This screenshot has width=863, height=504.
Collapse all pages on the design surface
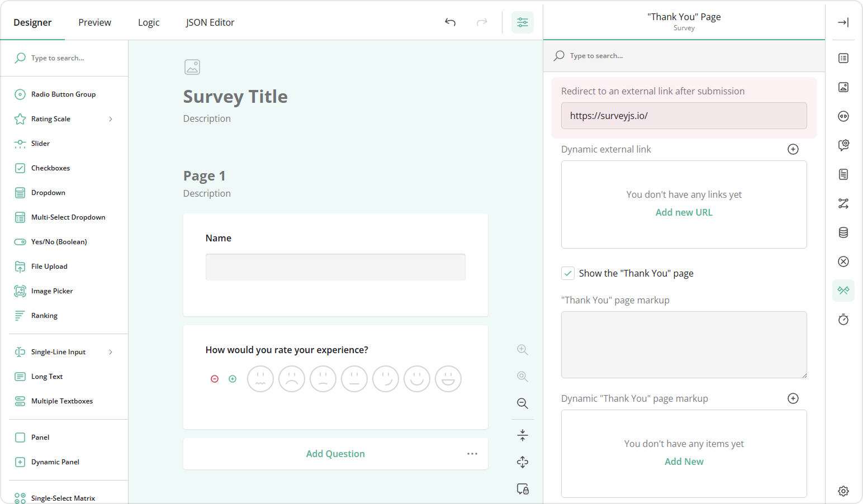522,435
